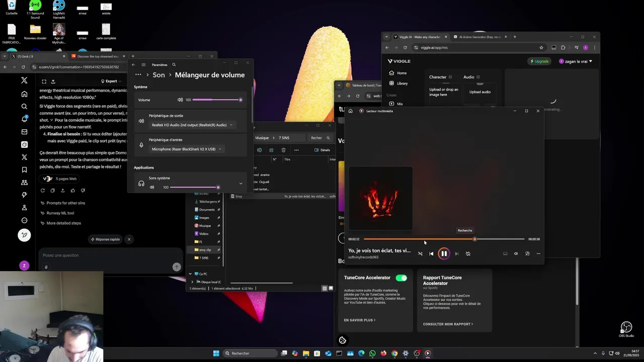Open media player volume control
This screenshot has height=362, width=644.
pyautogui.click(x=516, y=254)
